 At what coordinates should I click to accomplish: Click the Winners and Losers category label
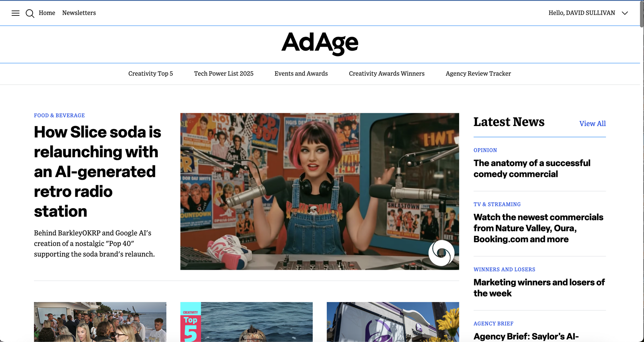pos(504,269)
